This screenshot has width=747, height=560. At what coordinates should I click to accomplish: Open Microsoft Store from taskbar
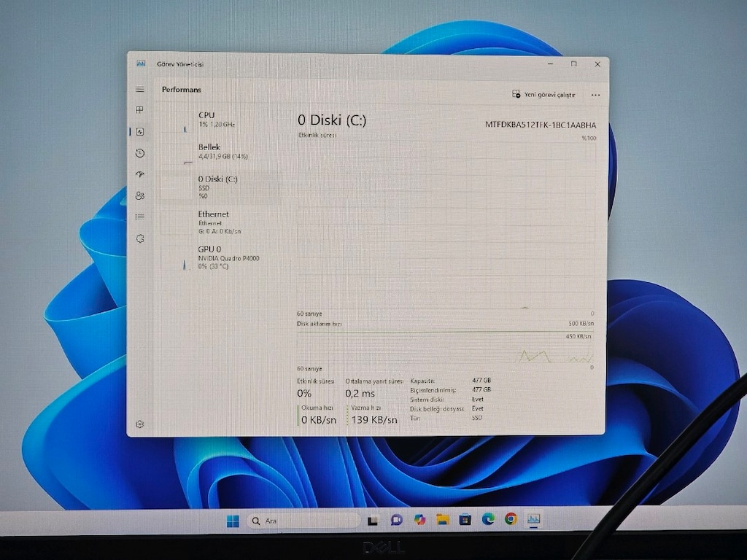(465, 519)
